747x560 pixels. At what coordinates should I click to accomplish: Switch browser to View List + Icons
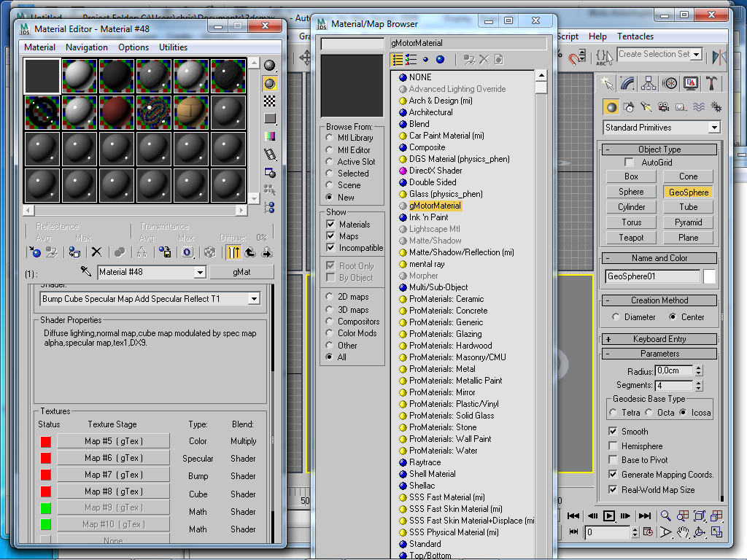[411, 60]
